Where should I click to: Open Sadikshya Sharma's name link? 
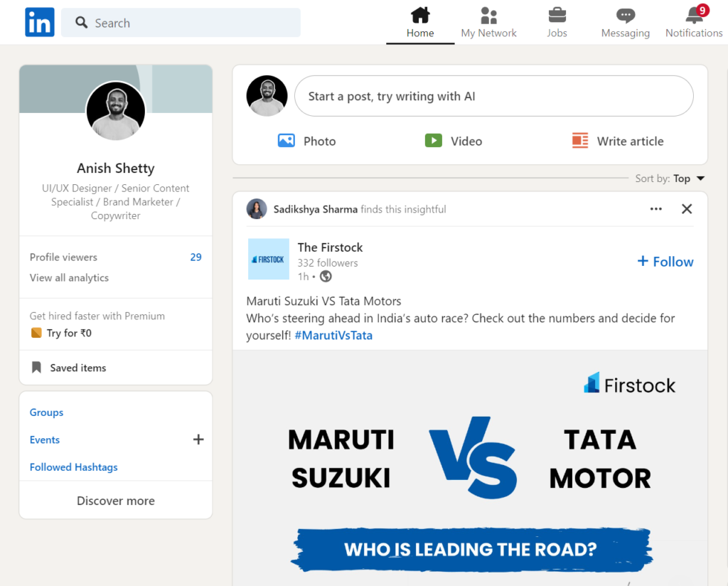point(315,209)
